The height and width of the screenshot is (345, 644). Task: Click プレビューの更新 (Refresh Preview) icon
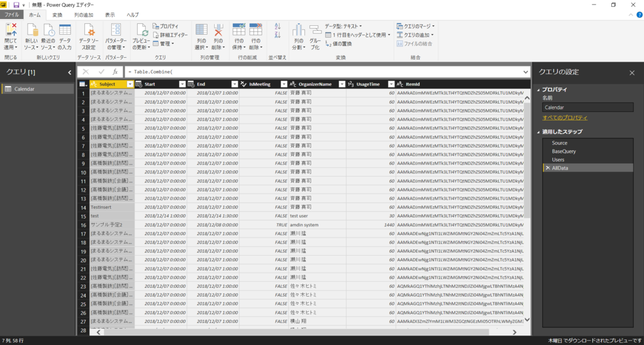coord(141,31)
